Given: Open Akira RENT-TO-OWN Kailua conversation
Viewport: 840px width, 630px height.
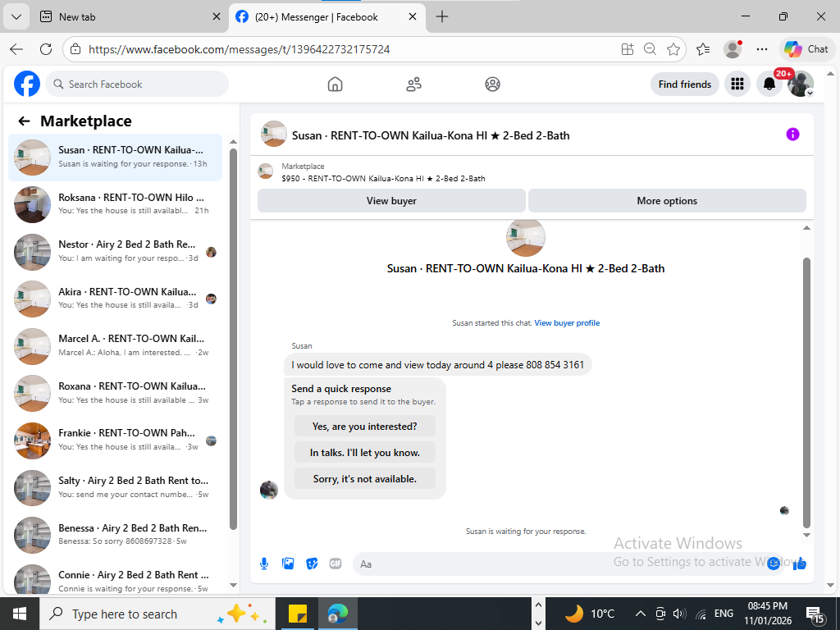Looking at the screenshot, I should [x=115, y=299].
